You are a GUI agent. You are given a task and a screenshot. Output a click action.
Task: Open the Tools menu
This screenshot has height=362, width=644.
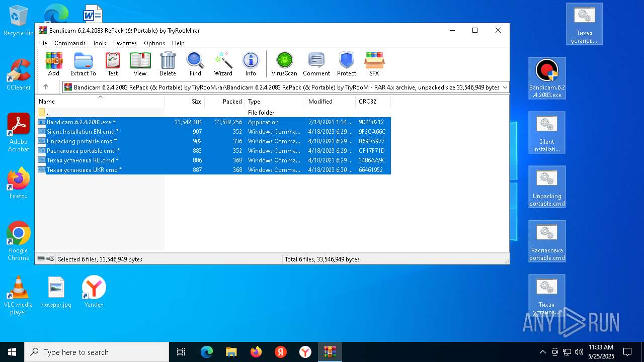[x=99, y=43]
